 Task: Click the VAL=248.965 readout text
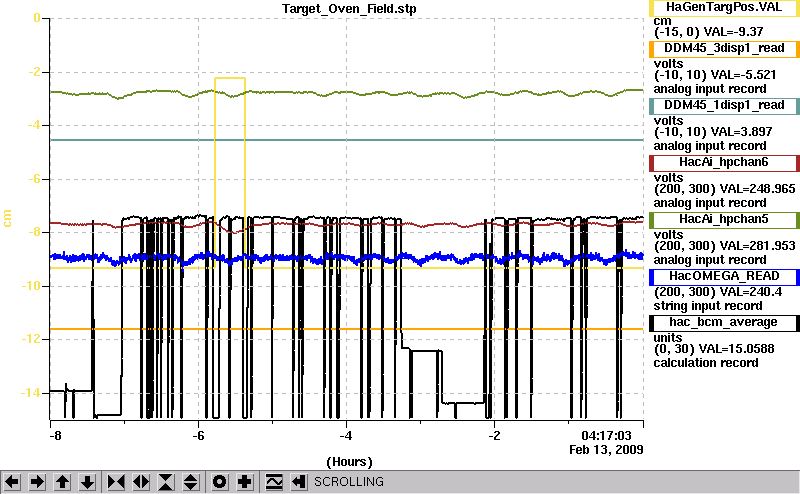point(757,189)
